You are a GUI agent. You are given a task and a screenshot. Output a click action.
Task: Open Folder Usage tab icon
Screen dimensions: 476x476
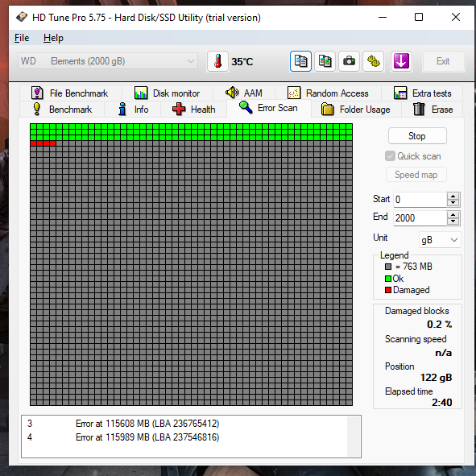tap(327, 109)
